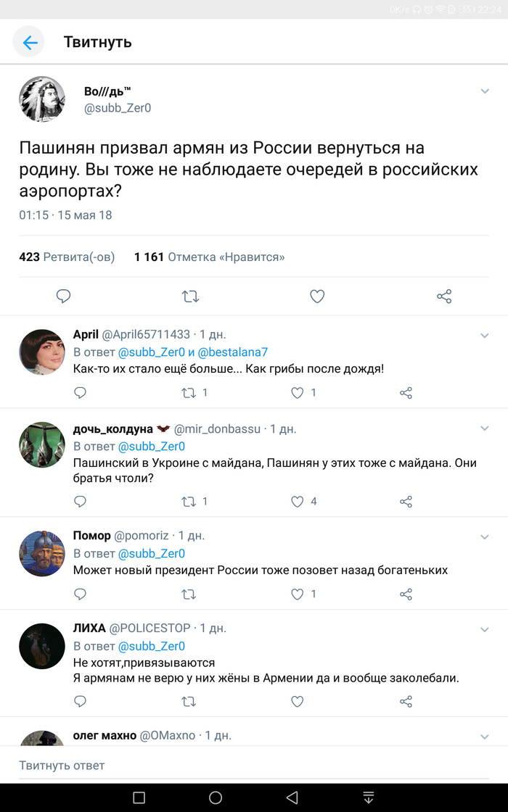This screenshot has height=812, width=508.
Task: Share the main tweet
Action: point(444,296)
